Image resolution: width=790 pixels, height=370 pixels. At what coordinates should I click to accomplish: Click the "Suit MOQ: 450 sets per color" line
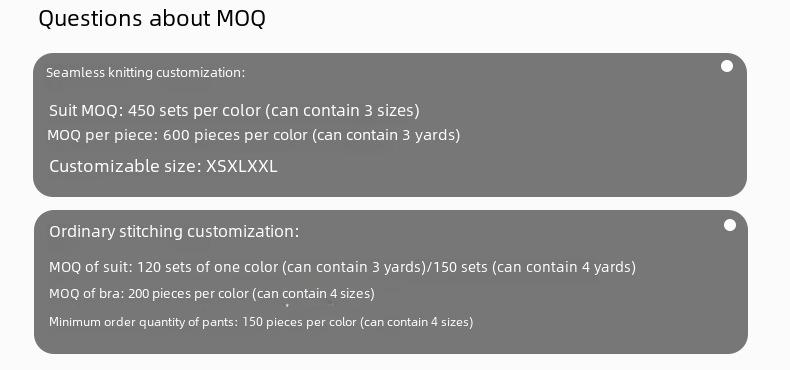[234, 110]
